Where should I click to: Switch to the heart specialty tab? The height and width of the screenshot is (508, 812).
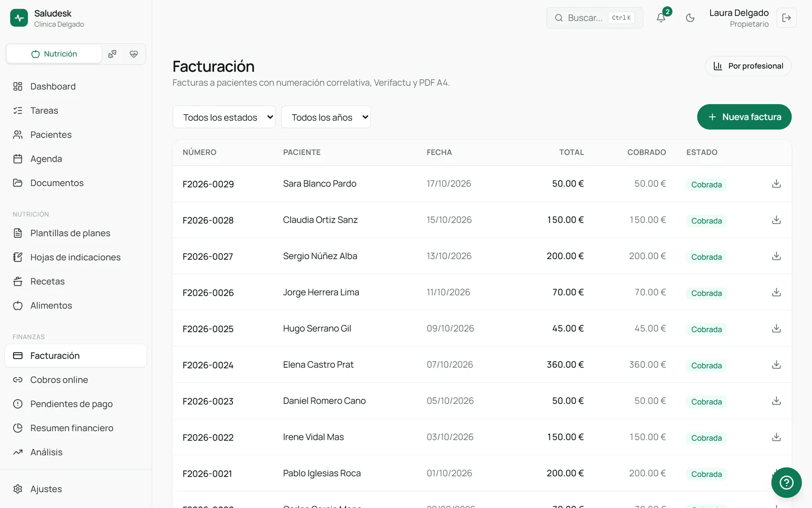point(134,54)
